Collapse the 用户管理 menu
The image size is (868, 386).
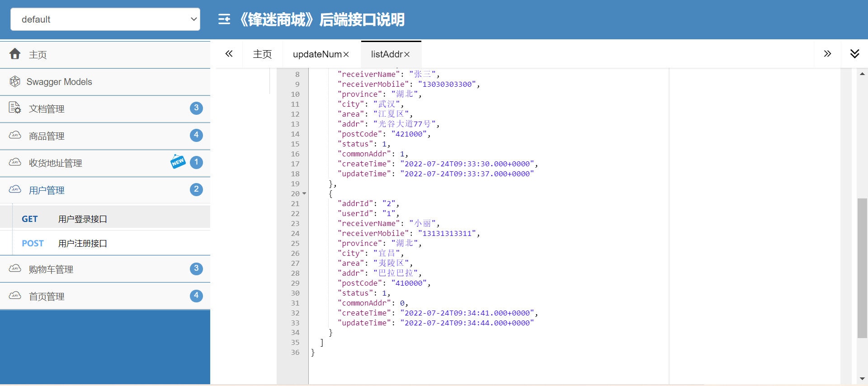click(x=105, y=190)
